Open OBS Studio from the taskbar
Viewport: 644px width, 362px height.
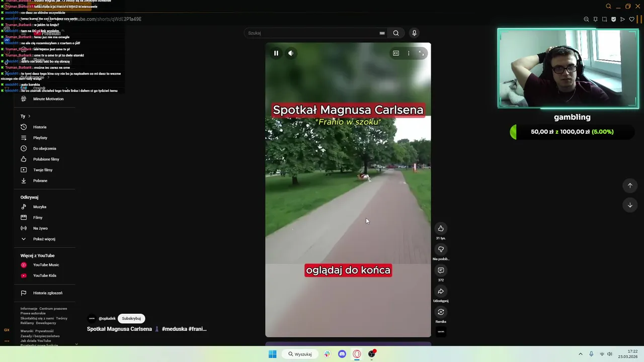point(372,354)
